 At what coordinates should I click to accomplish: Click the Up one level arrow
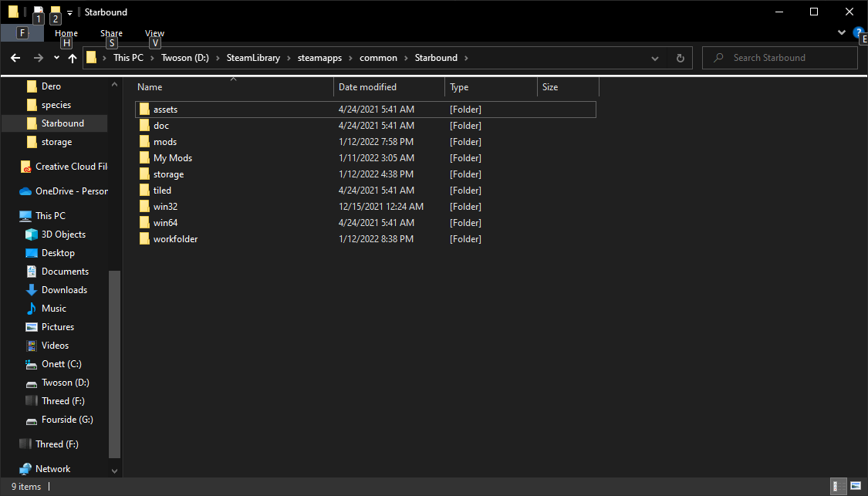tap(73, 58)
